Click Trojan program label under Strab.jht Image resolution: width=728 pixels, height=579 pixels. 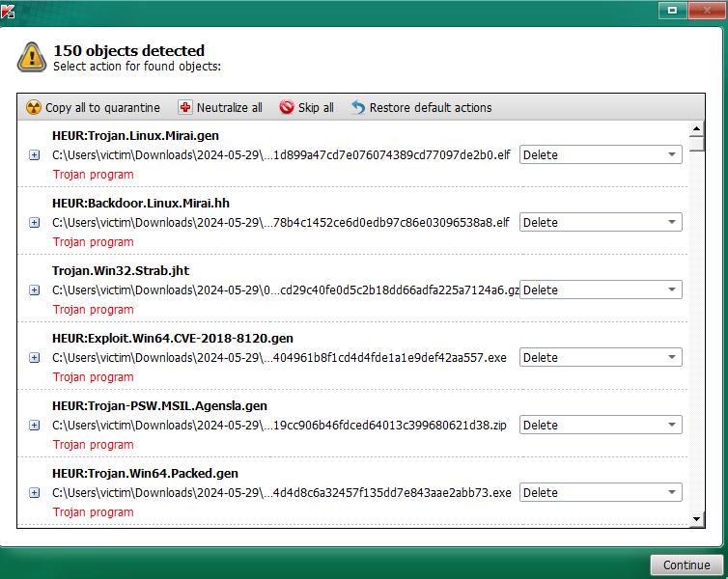coord(93,310)
